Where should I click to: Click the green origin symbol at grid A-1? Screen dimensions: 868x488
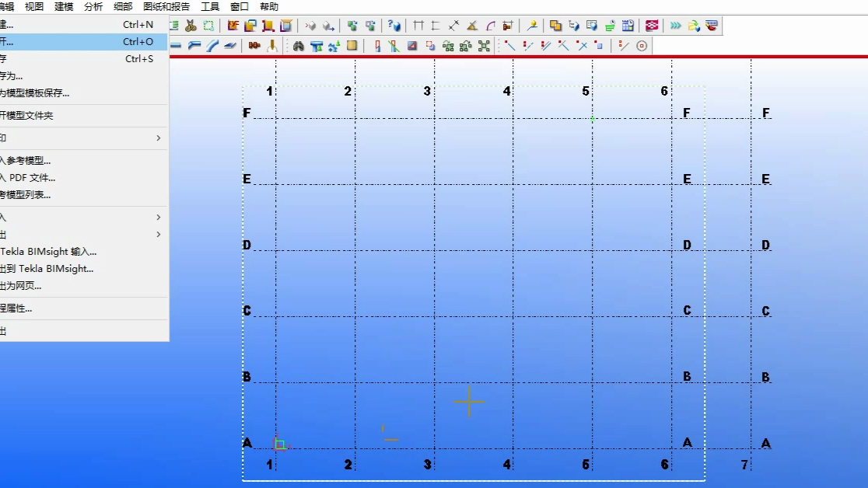click(280, 444)
